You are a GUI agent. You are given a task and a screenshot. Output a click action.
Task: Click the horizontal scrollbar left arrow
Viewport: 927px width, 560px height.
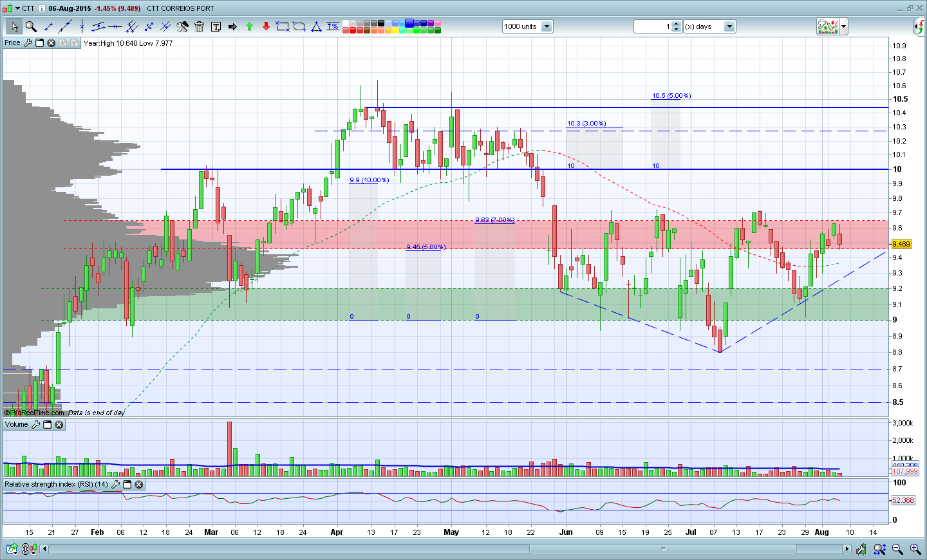pyautogui.click(x=44, y=549)
